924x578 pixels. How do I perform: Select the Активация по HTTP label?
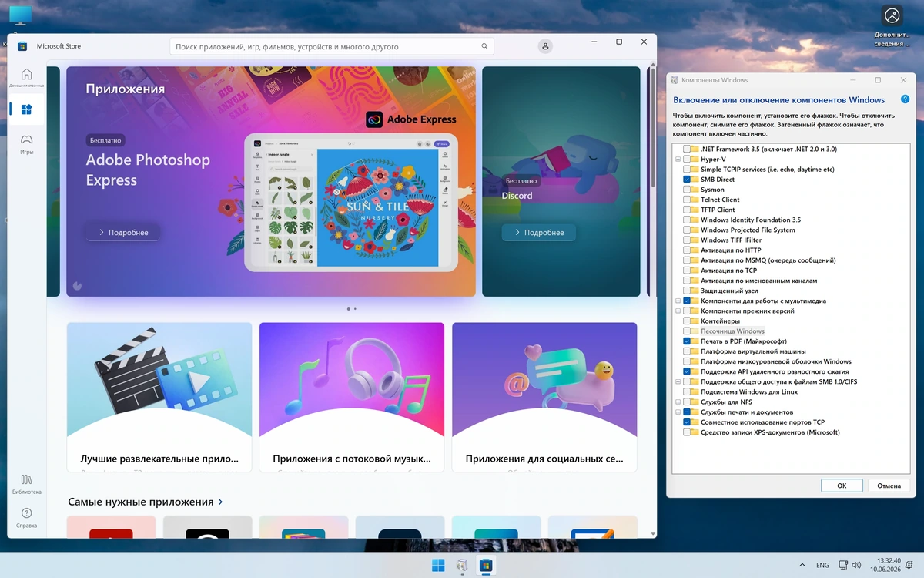731,250
